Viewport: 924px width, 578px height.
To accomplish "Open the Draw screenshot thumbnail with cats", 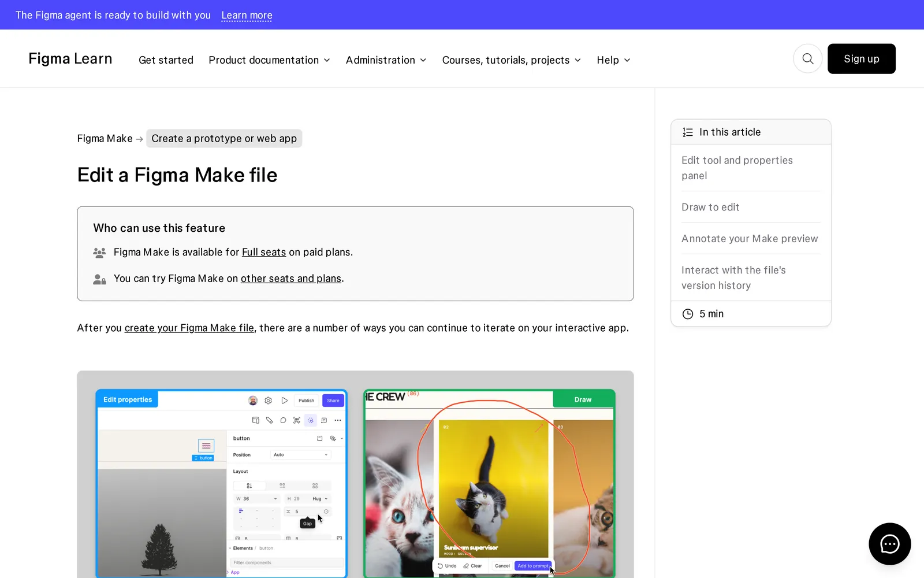I will click(489, 483).
